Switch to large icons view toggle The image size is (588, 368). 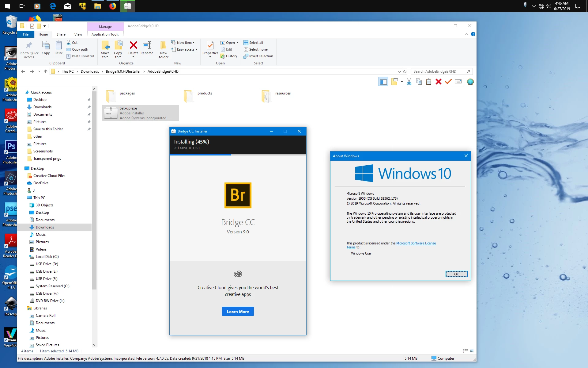pos(472,351)
